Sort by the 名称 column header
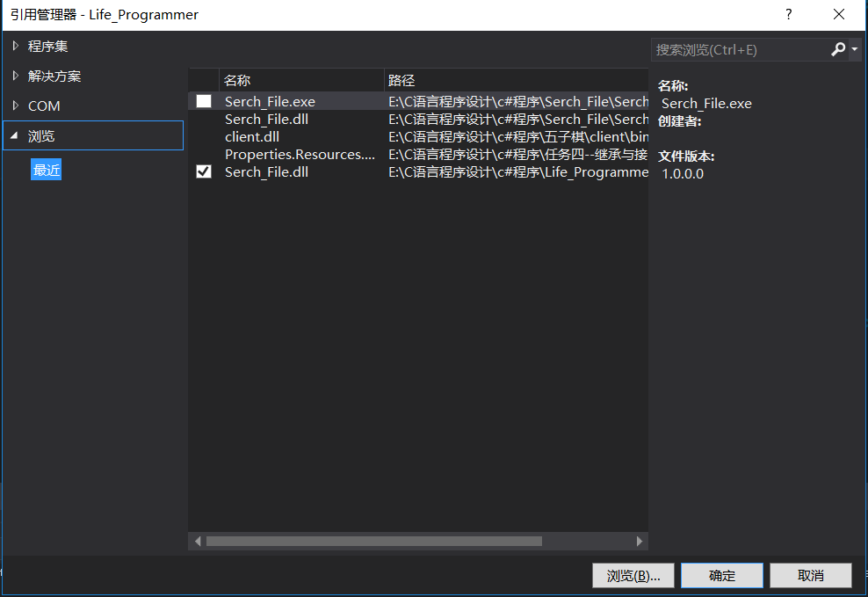Screen dimensions: 868x597 (x=301, y=80)
